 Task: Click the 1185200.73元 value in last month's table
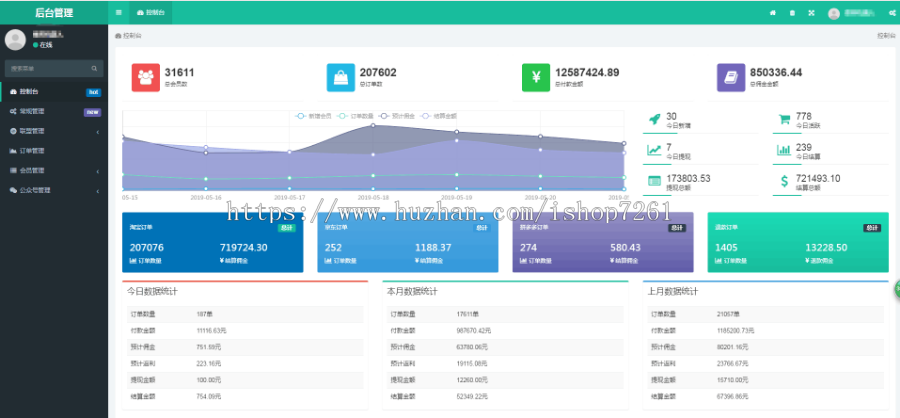pyautogui.click(x=735, y=331)
